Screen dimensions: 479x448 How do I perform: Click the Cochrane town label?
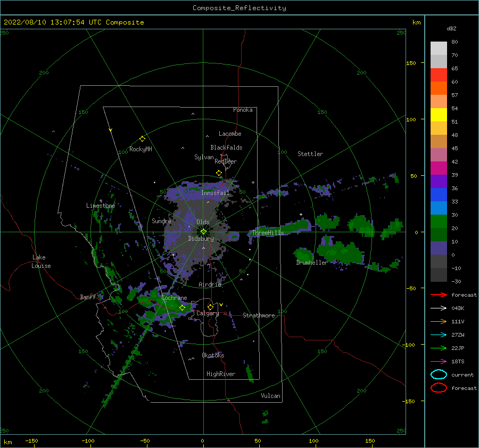click(x=174, y=298)
